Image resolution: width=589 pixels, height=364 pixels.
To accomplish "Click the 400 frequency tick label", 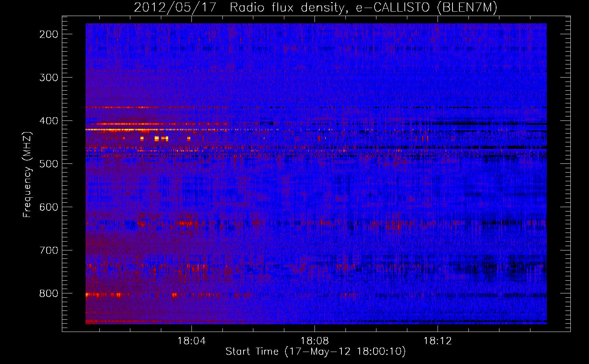I will pos(49,121).
